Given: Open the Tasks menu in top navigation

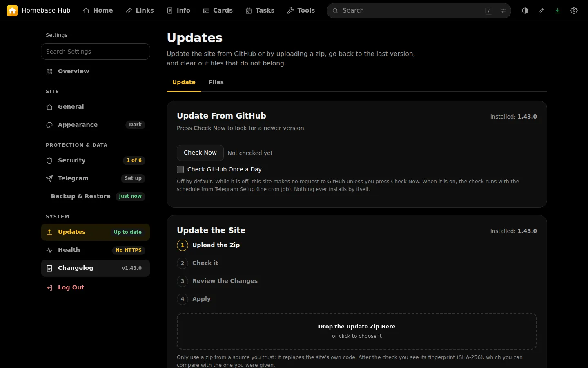Looking at the screenshot, I should click(x=260, y=11).
